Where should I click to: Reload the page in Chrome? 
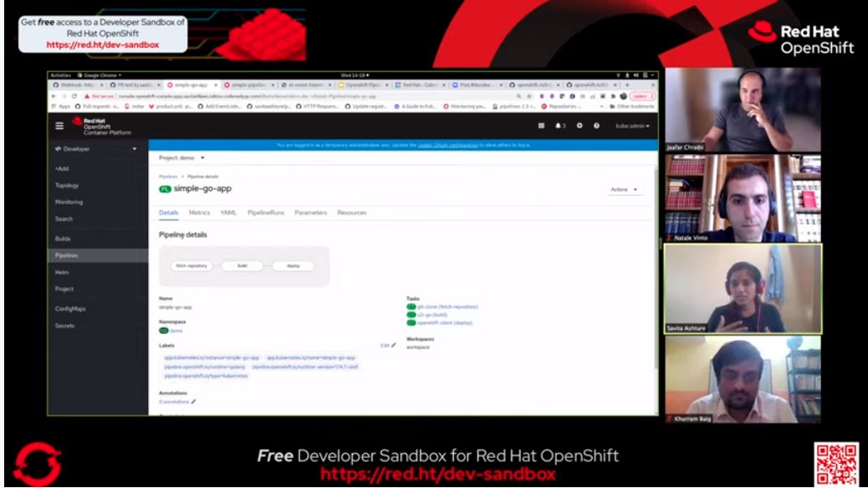click(74, 96)
